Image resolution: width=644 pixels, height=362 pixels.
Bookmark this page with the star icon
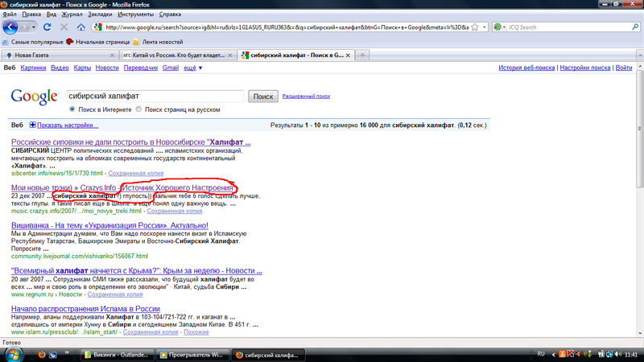(475, 27)
